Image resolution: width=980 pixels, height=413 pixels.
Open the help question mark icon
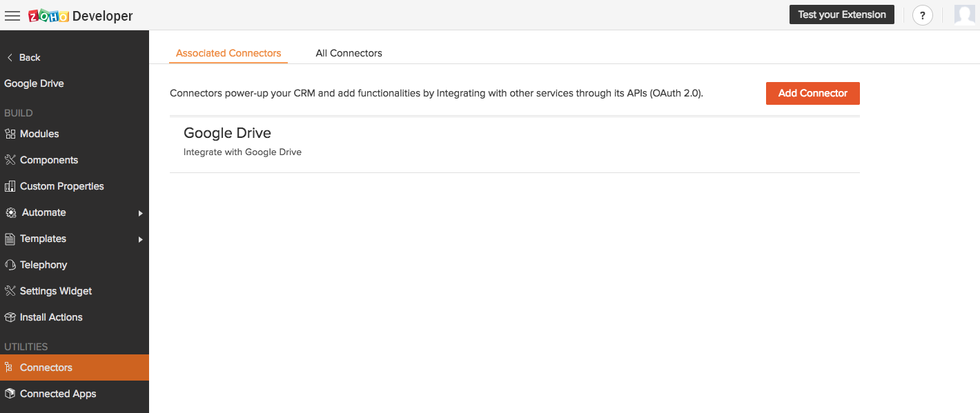(x=923, y=15)
